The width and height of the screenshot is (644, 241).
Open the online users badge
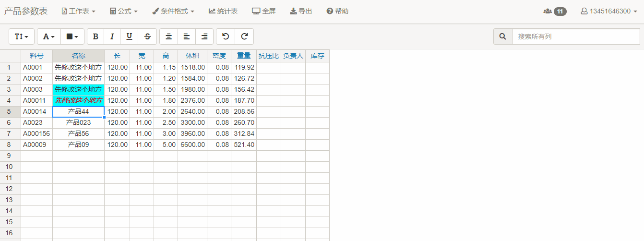coord(555,11)
